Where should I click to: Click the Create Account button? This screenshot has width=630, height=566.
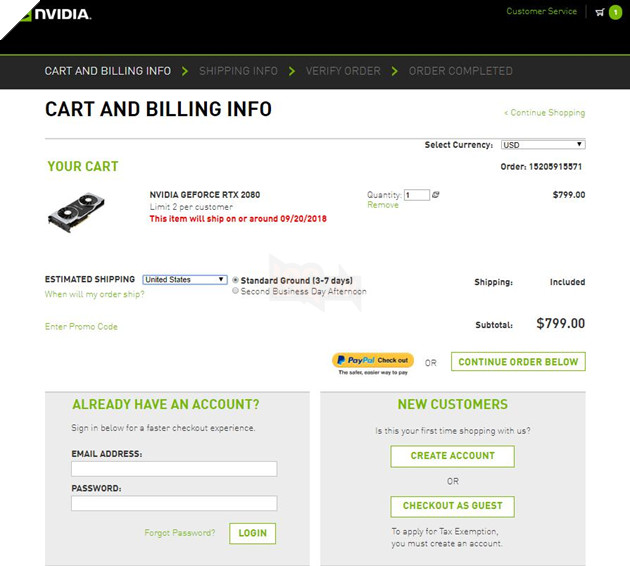pyautogui.click(x=452, y=456)
